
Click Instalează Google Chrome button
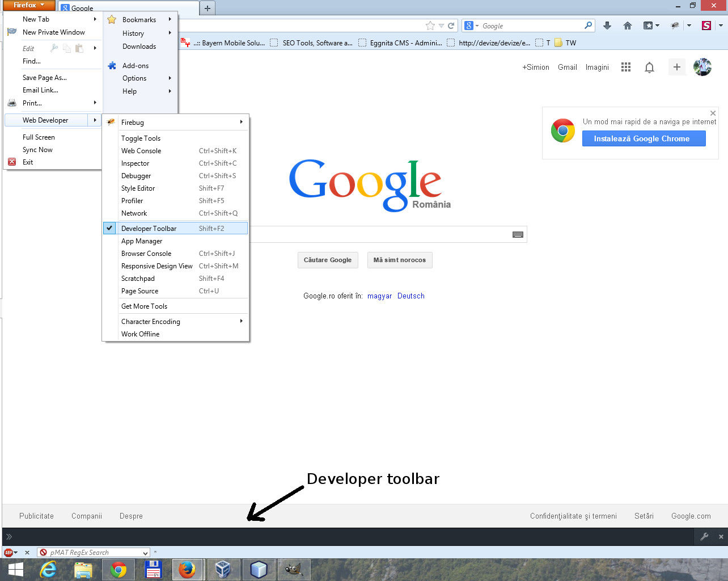point(644,138)
